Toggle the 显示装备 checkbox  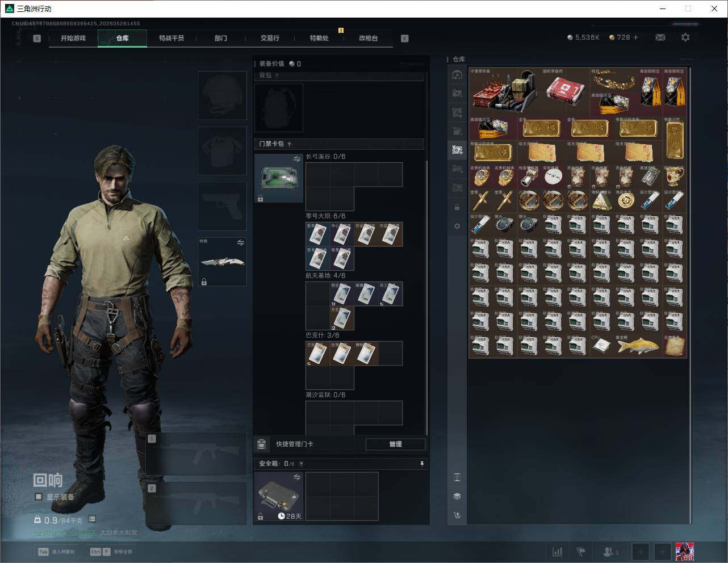(39, 497)
